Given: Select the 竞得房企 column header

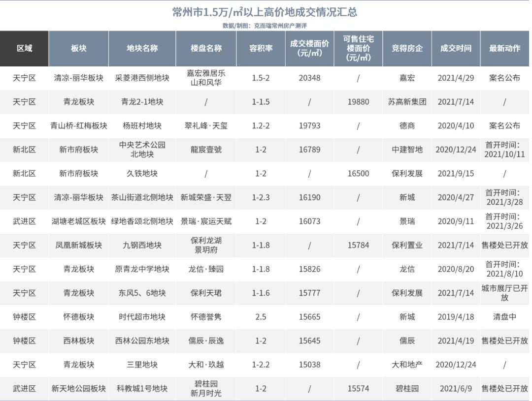Looking at the screenshot, I should point(405,48).
